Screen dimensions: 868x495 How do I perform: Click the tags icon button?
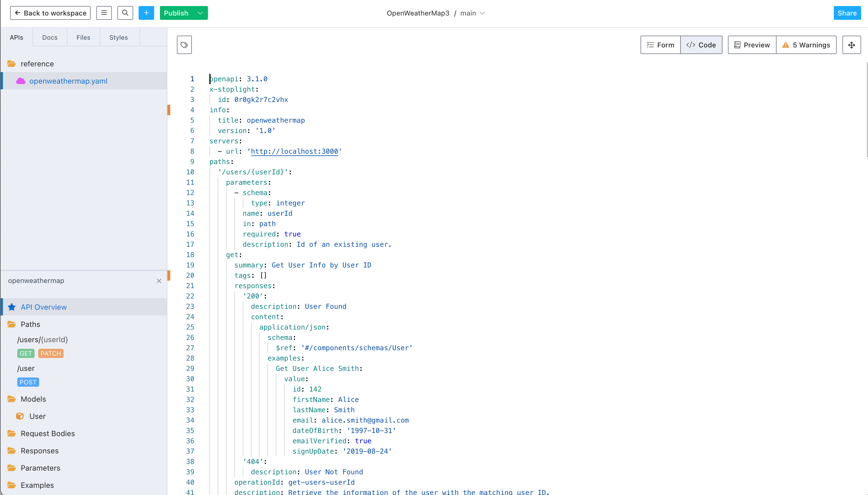tap(184, 45)
